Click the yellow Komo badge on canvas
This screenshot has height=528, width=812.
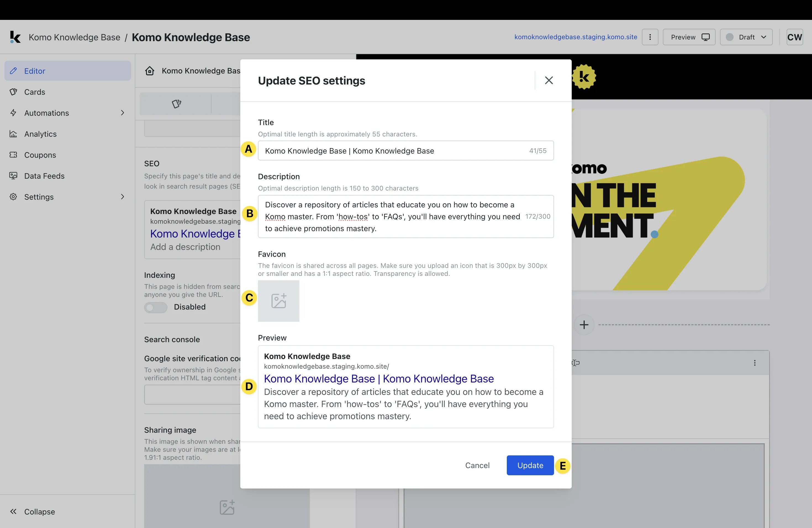click(584, 77)
